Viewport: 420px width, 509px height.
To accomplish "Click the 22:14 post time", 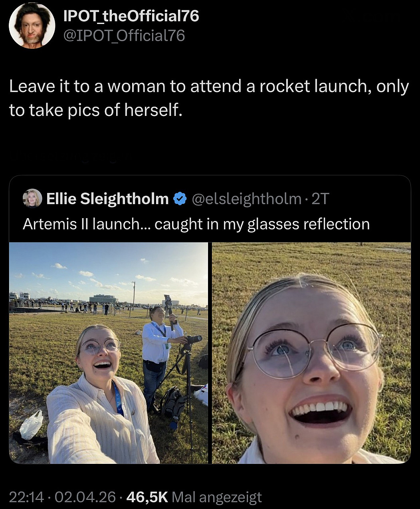I will pos(26,497).
